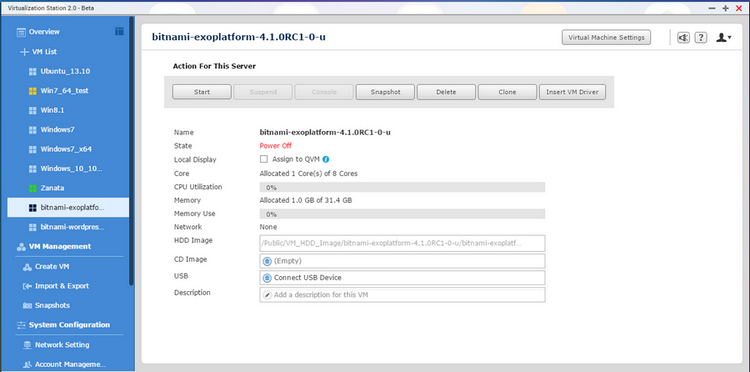Open the user account dropdown menu
Viewport: 750px width, 372px height.
(x=723, y=37)
